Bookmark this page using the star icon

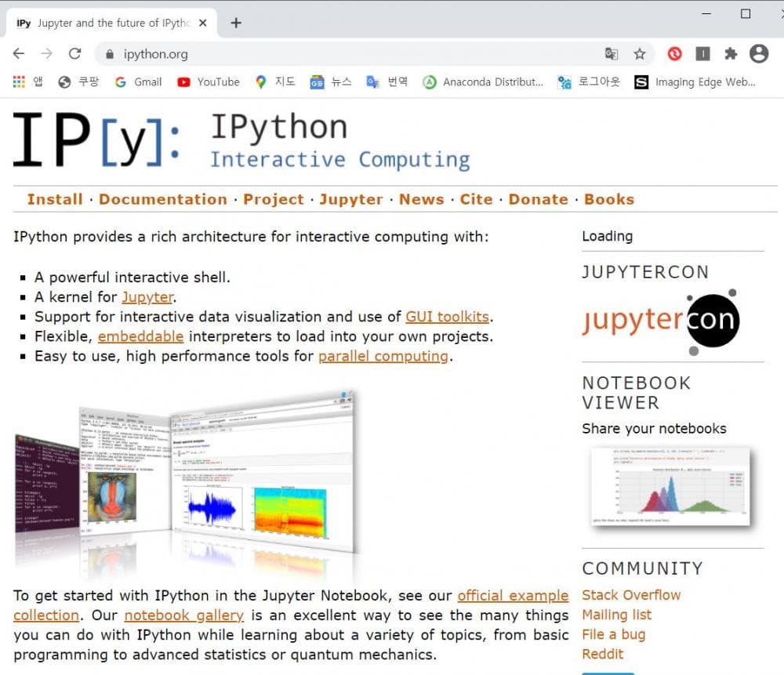click(640, 54)
